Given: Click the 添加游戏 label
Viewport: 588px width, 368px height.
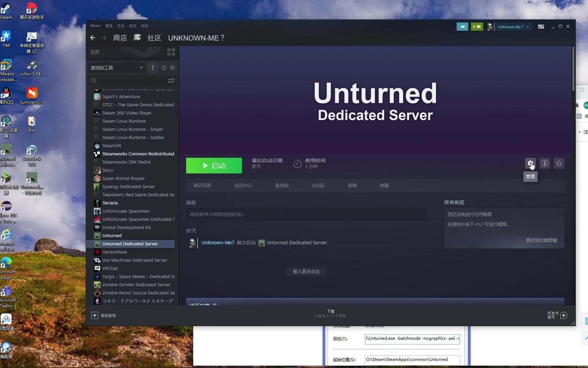Looking at the screenshot, I should tap(108, 316).
